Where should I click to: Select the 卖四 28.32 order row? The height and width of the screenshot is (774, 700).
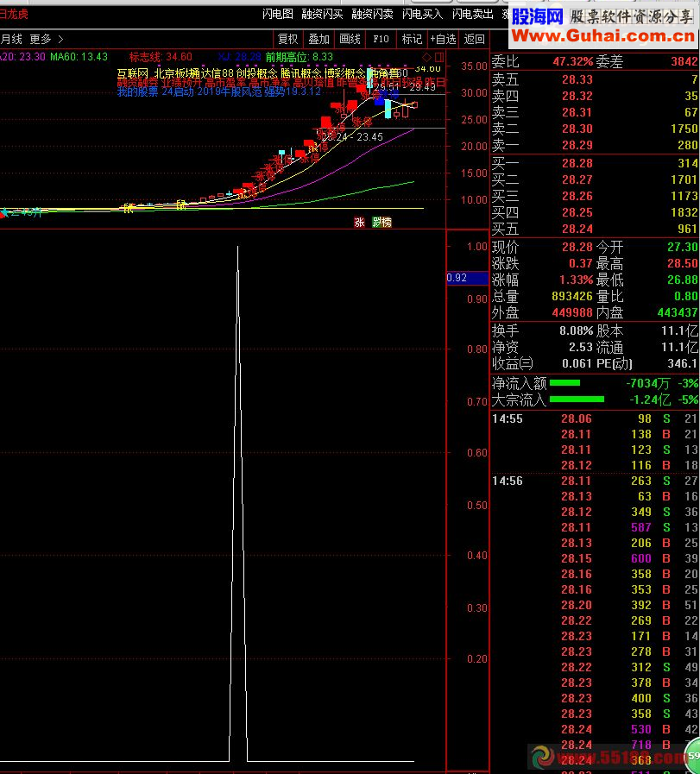[595, 96]
